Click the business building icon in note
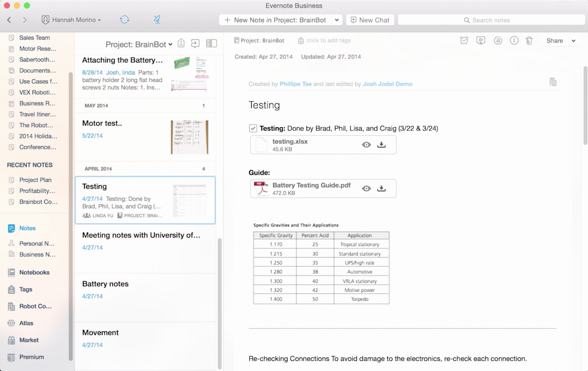The image size is (588, 371). click(553, 82)
